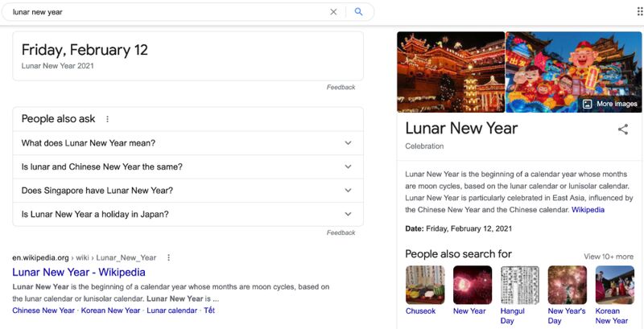Expand "What does Lunar New Year mean?"
This screenshot has height=329, width=644.
(x=188, y=143)
